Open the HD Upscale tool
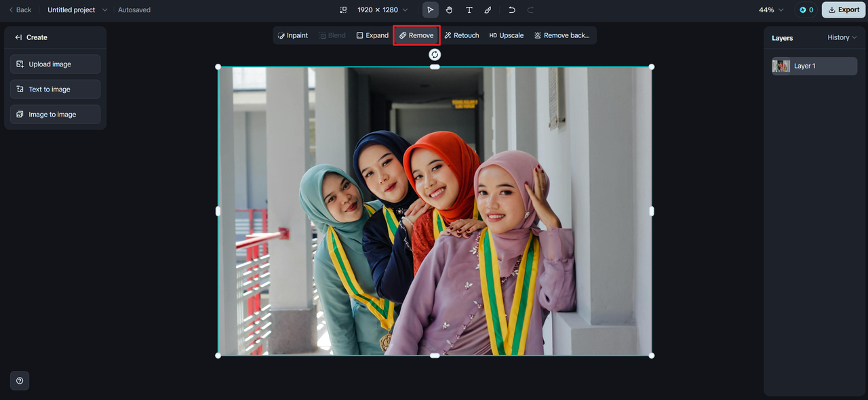Viewport: 868px width, 400px height. click(x=507, y=35)
